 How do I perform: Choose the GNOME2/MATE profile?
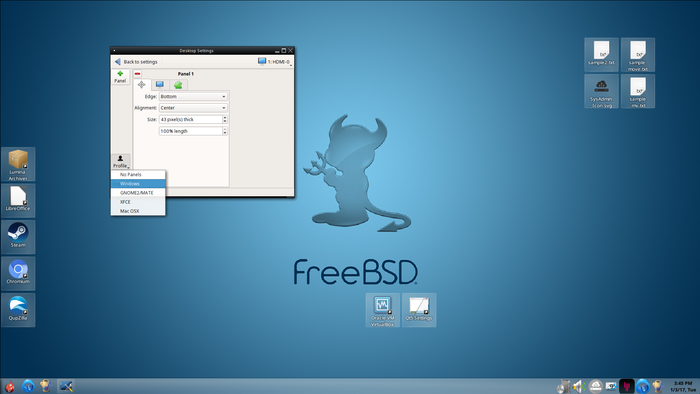coord(138,193)
